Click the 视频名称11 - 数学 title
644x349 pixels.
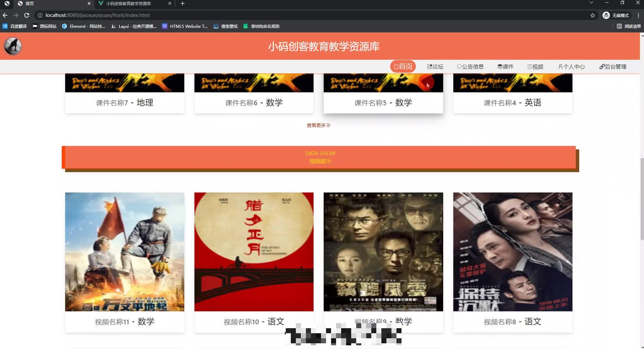[x=124, y=321]
